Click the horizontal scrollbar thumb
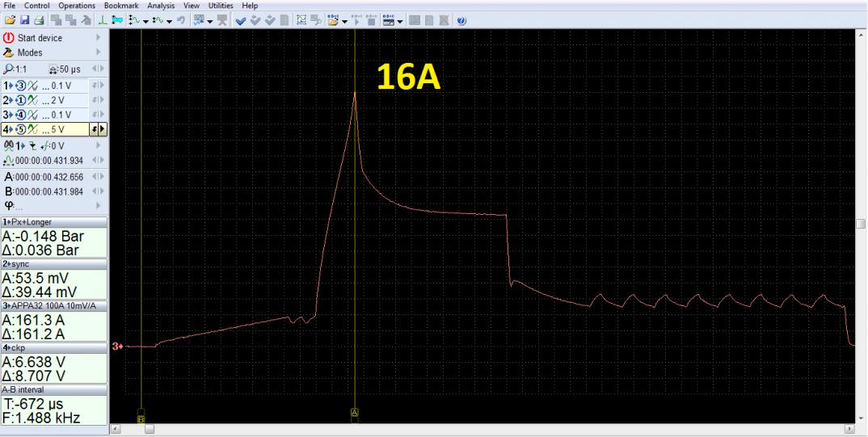This screenshot has width=868, height=437. pos(150,429)
